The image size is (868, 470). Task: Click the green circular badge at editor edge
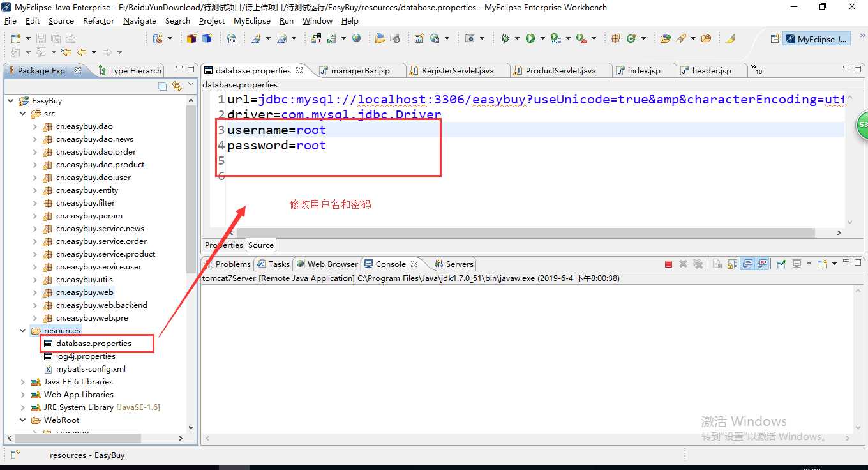862,125
